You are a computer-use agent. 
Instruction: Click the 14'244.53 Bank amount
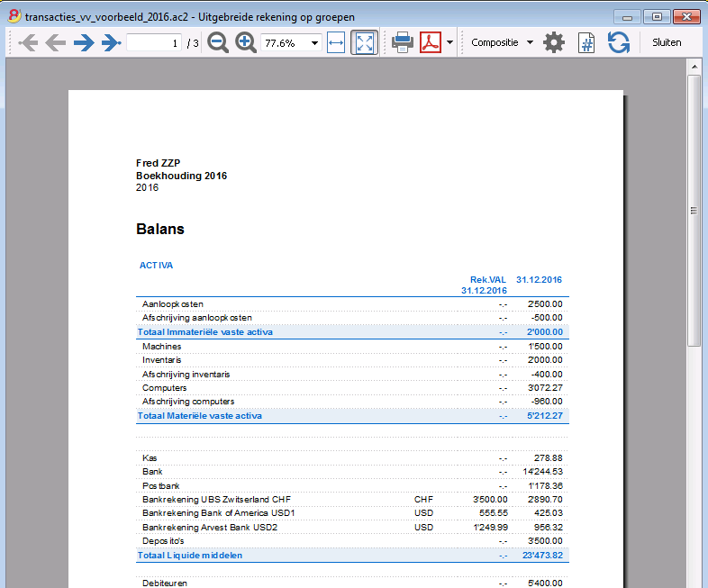pos(543,472)
